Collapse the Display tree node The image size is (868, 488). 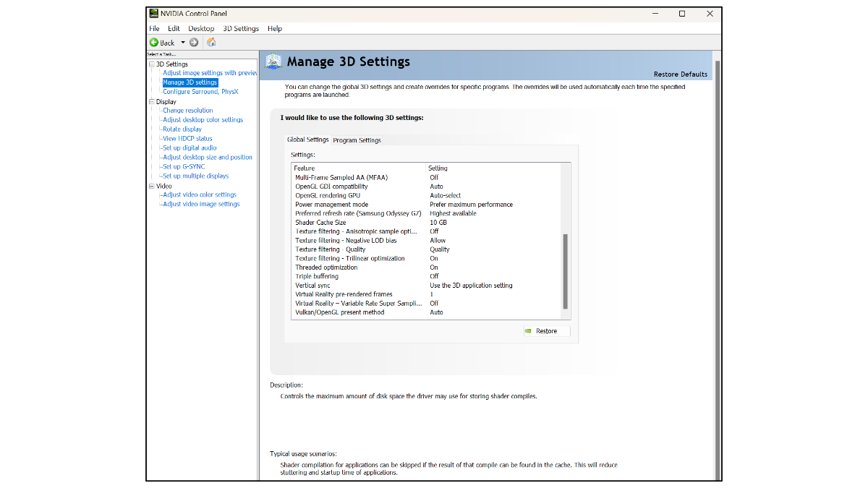(152, 102)
